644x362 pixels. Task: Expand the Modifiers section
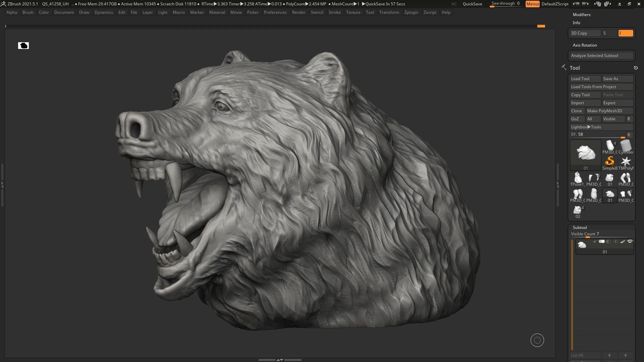582,15
